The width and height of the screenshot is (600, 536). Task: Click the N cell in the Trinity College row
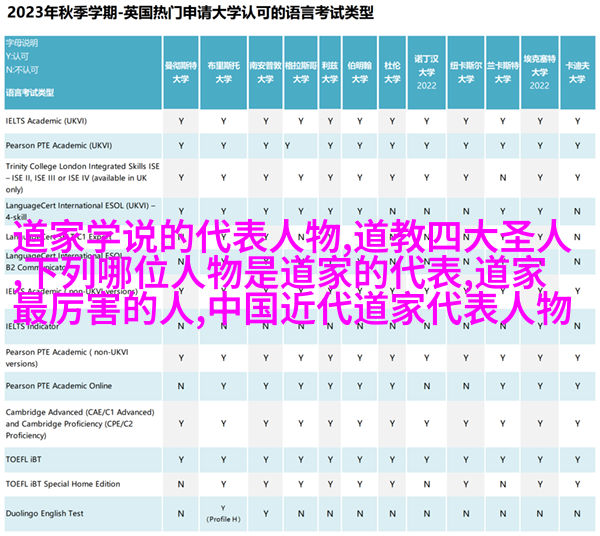point(503,178)
